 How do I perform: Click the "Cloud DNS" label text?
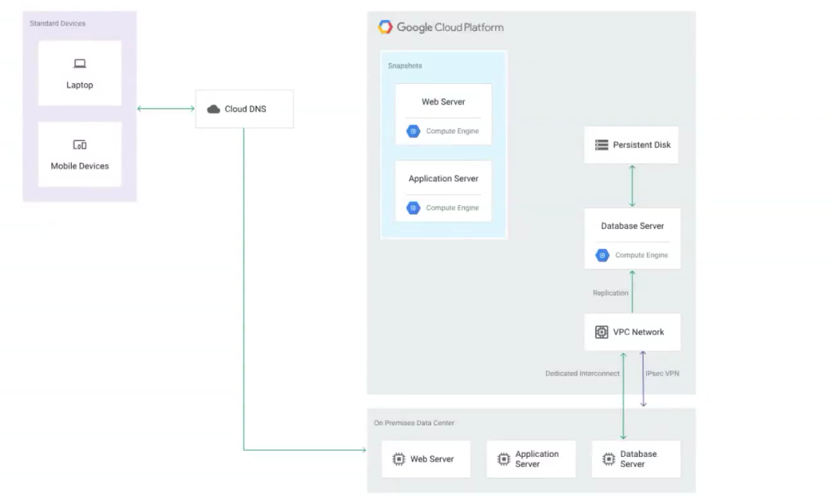pos(245,109)
